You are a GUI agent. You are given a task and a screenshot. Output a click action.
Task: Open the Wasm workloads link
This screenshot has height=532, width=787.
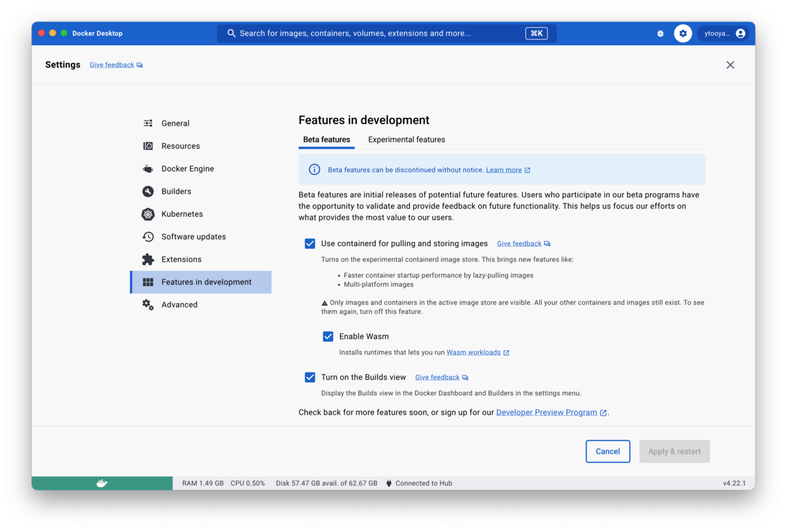(474, 352)
